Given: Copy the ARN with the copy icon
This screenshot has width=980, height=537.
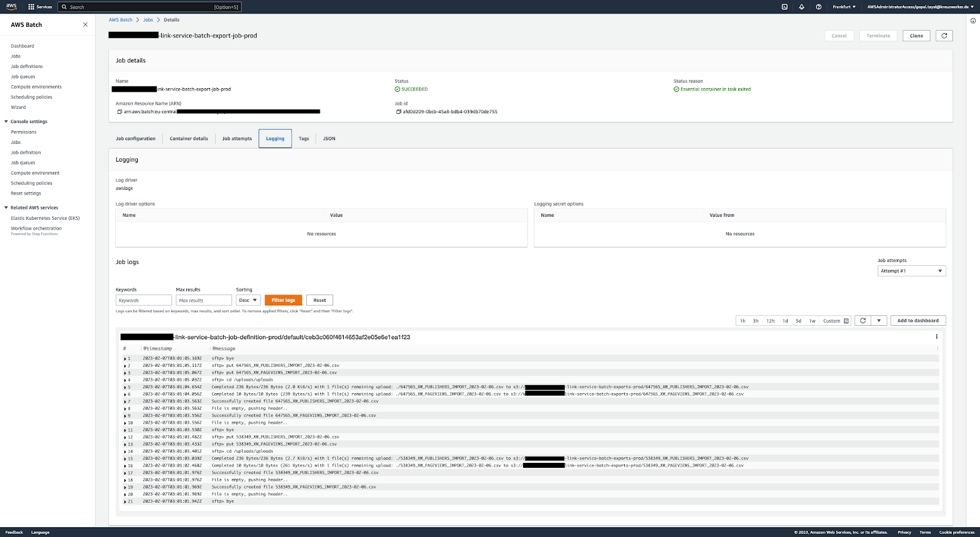Looking at the screenshot, I should pyautogui.click(x=119, y=111).
